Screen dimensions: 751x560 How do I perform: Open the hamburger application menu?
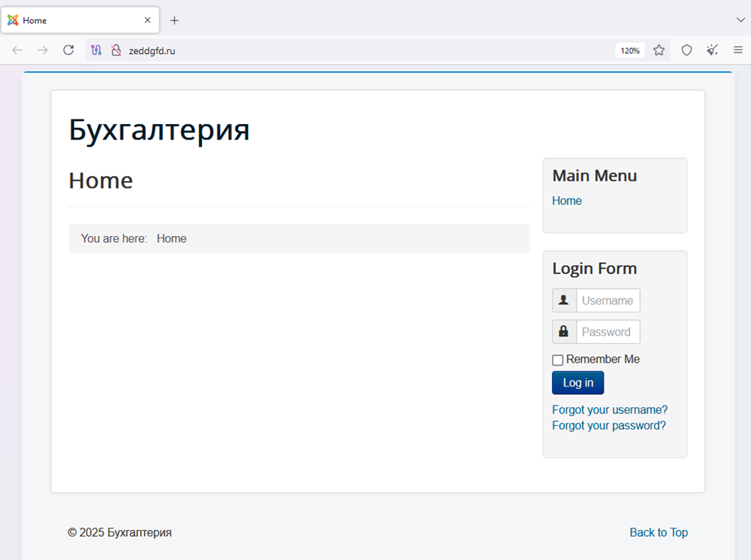(738, 50)
